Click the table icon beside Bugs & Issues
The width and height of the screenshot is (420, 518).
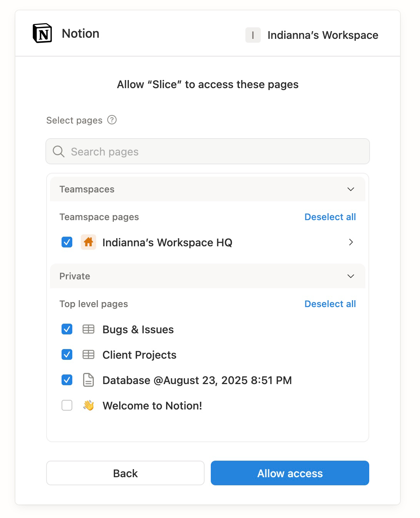(88, 329)
